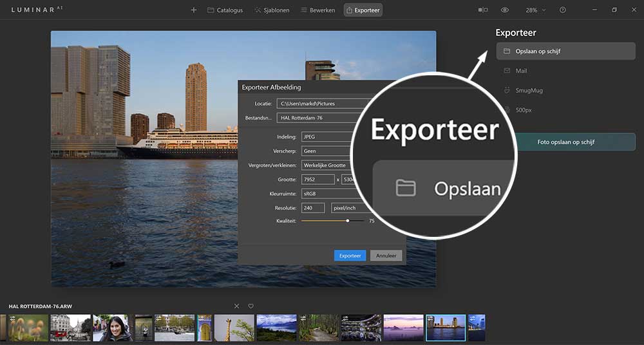This screenshot has height=345, width=644.
Task: Click the blue Exporteer button in the dialog
Action: tap(350, 256)
